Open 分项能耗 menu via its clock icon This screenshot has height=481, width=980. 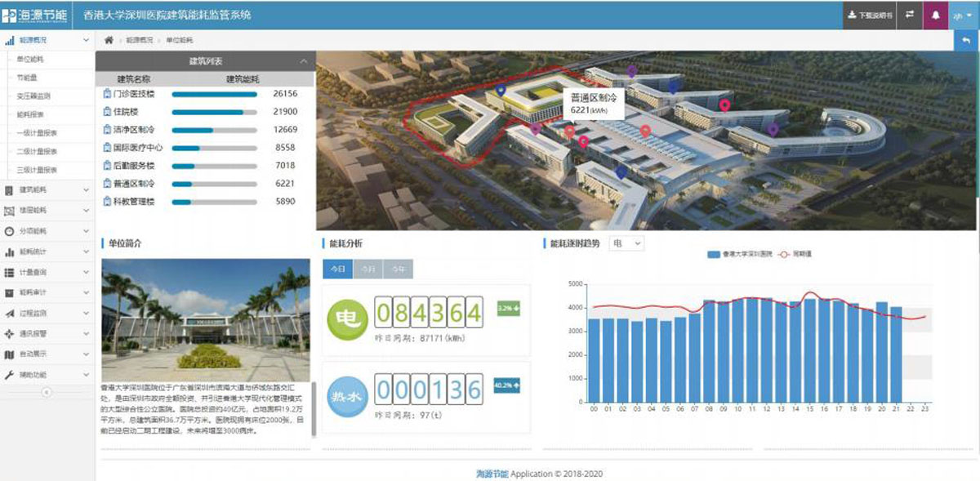tap(9, 231)
